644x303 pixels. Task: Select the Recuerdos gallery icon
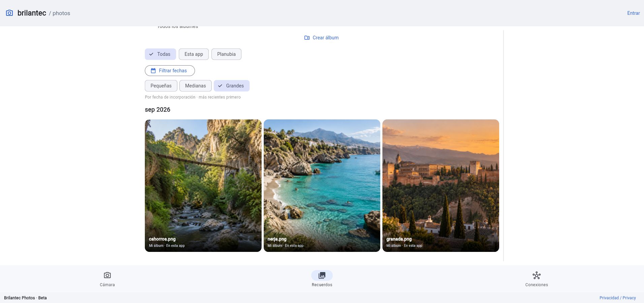click(x=322, y=275)
